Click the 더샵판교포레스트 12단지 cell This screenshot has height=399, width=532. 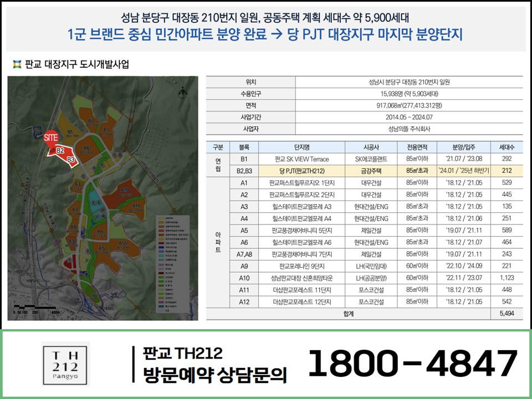[x=301, y=301]
